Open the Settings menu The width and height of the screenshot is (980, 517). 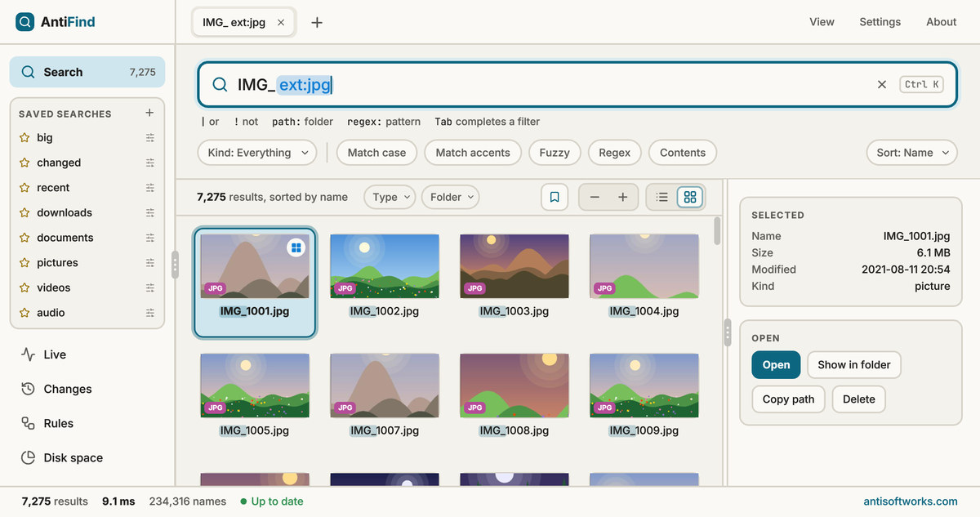pos(880,22)
